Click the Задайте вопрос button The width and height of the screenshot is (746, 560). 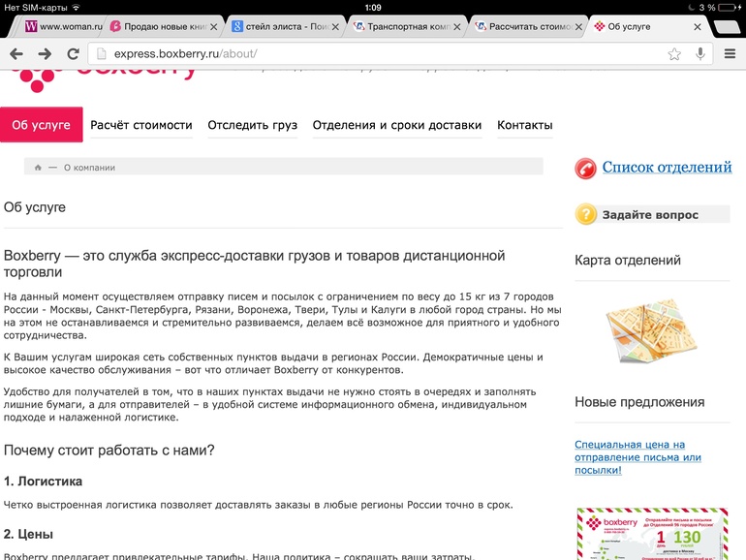click(650, 214)
